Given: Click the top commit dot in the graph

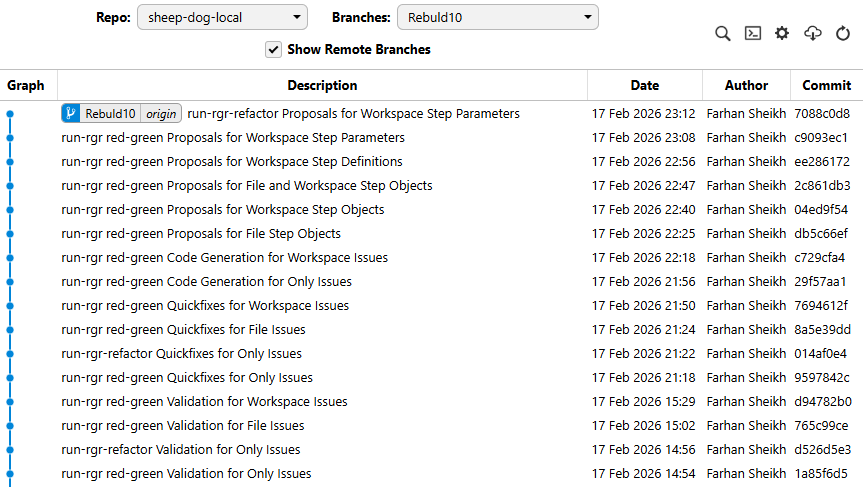Looking at the screenshot, I should click(x=10, y=114).
